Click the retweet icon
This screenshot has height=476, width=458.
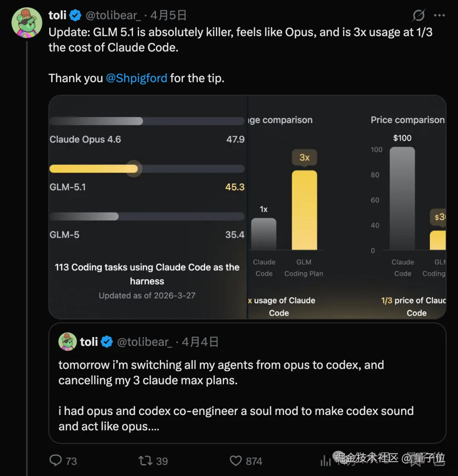click(x=145, y=460)
